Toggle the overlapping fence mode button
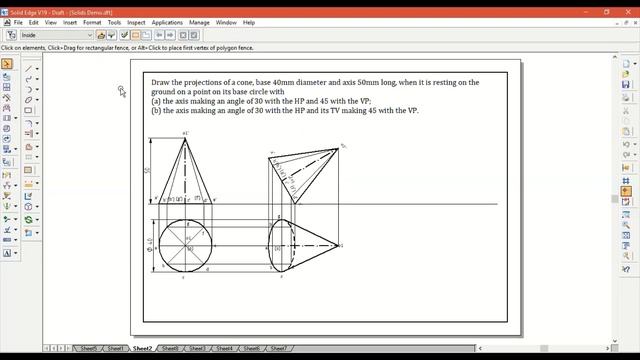 point(146,35)
